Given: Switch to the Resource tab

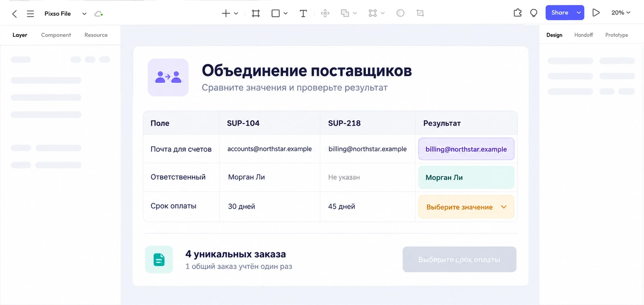Looking at the screenshot, I should [96, 35].
